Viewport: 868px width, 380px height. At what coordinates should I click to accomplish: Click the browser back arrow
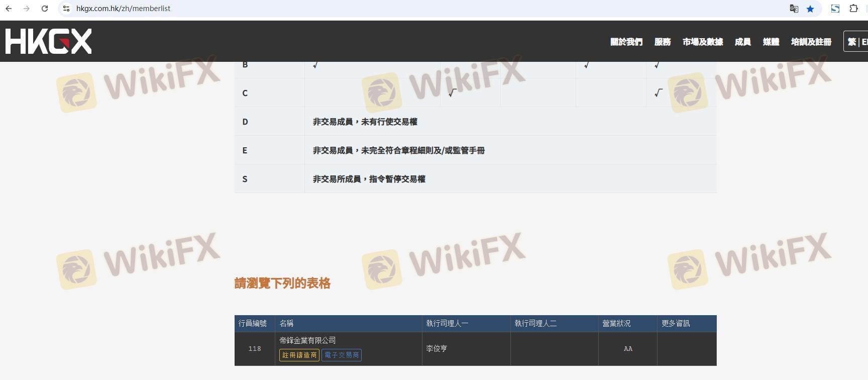(9, 9)
